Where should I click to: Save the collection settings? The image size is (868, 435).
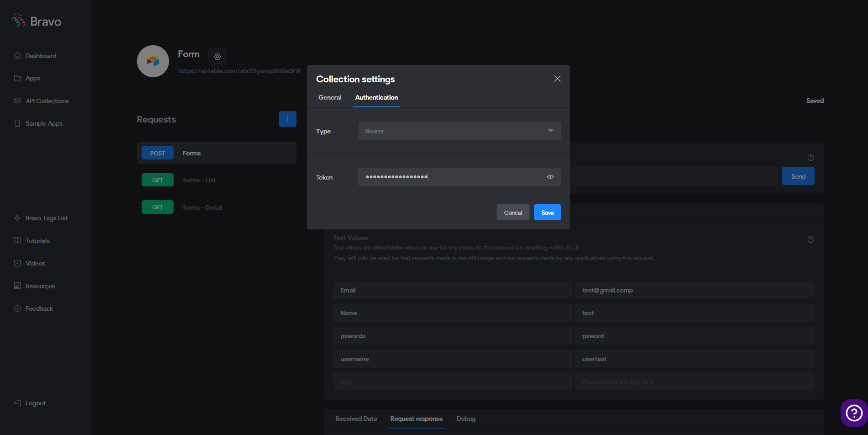point(547,212)
